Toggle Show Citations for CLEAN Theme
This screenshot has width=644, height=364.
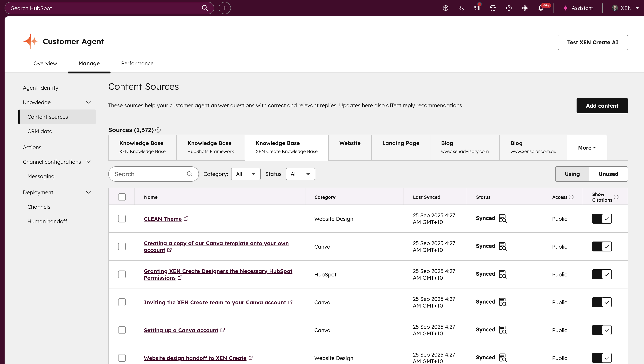point(602,219)
